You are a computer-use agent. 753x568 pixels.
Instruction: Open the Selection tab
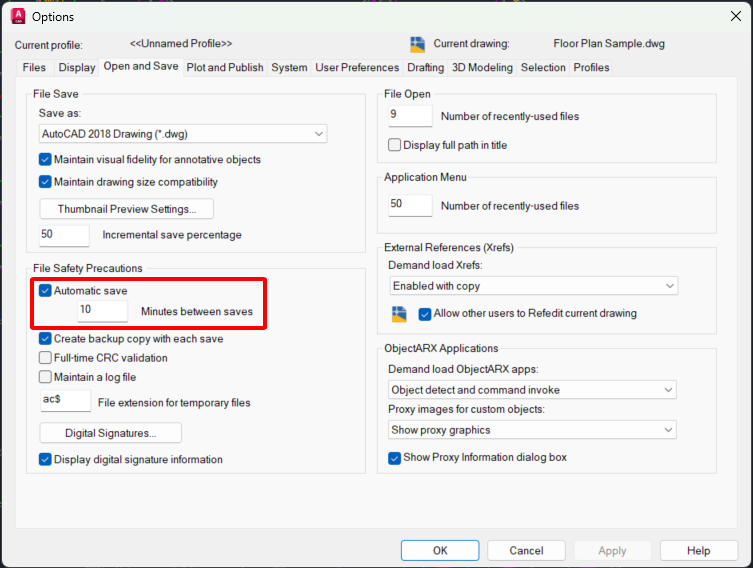coord(543,68)
